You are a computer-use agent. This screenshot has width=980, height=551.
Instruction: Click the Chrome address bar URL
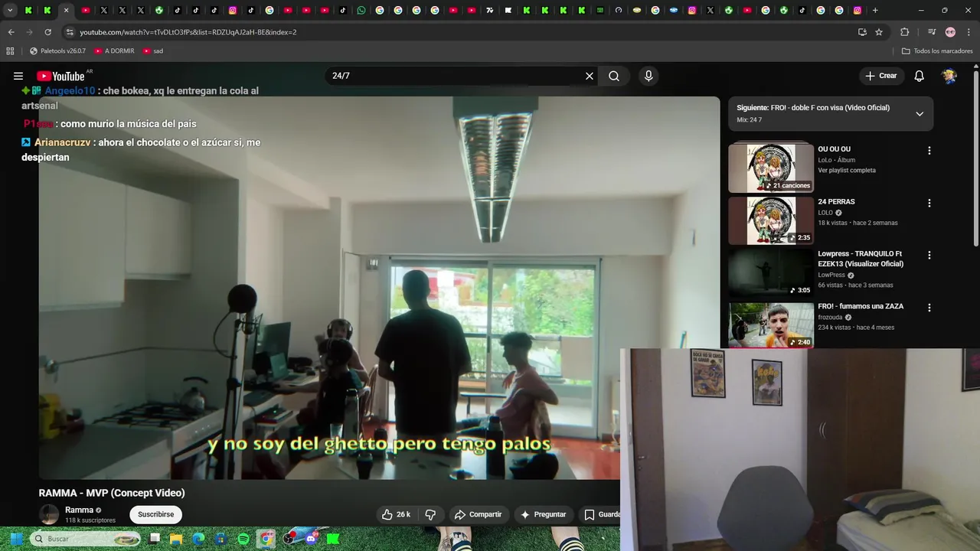click(x=188, y=32)
